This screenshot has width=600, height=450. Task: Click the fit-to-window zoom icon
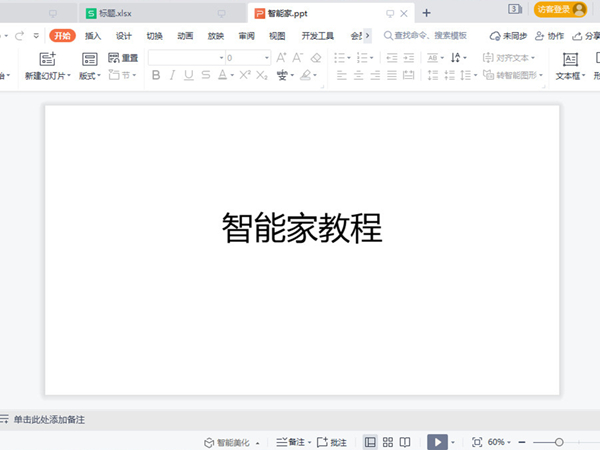tap(477, 442)
